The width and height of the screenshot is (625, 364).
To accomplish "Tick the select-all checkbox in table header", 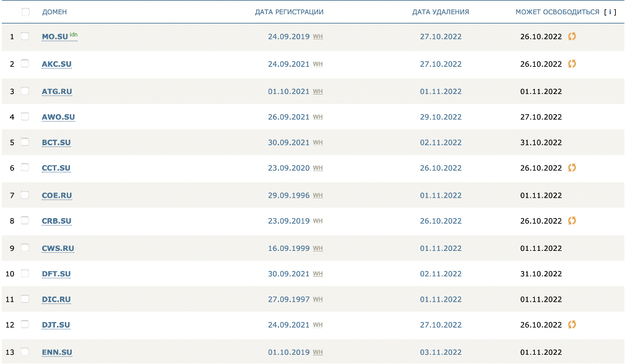I will tap(25, 12).
